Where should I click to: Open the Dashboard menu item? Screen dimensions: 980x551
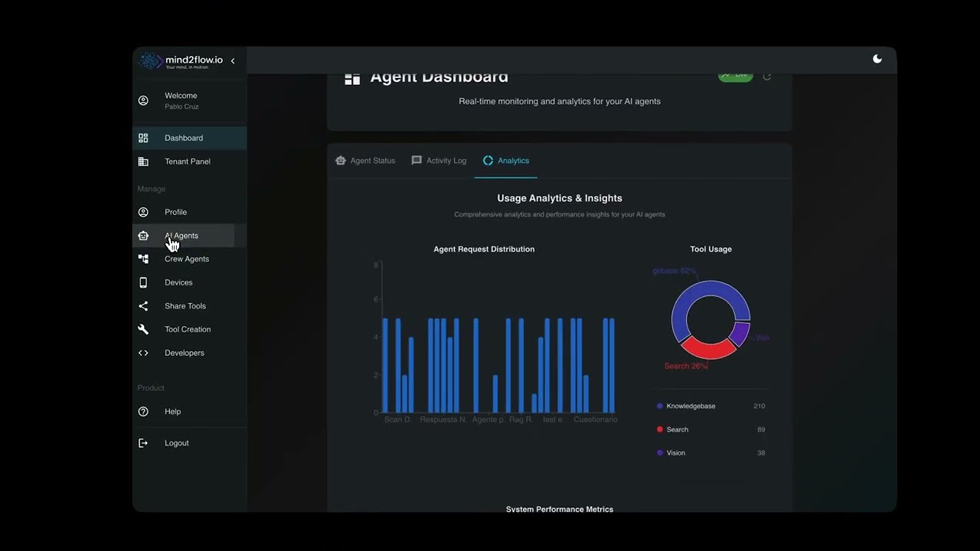click(189, 138)
